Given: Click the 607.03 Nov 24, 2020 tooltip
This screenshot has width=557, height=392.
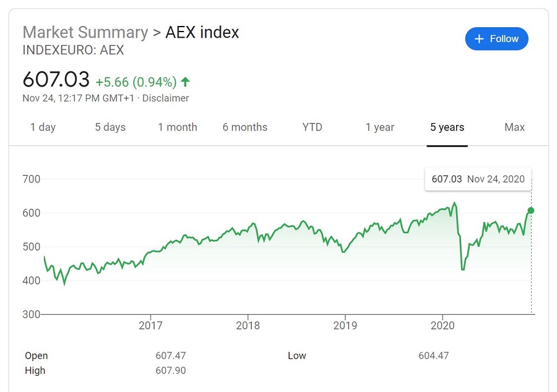Looking at the screenshot, I should tap(478, 179).
